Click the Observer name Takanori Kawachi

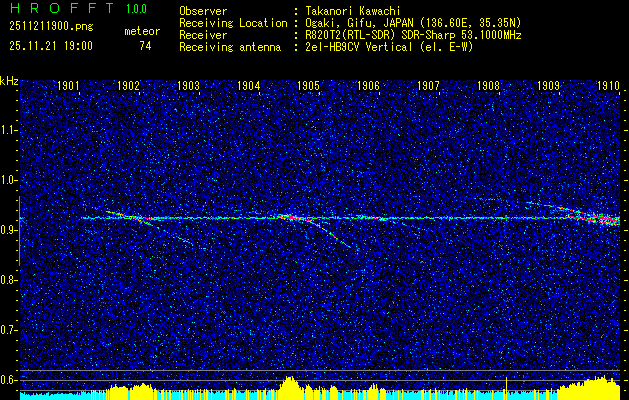coord(353,11)
